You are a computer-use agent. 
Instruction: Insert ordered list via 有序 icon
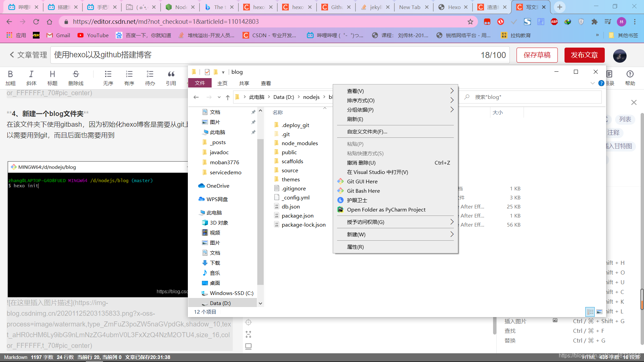129,78
